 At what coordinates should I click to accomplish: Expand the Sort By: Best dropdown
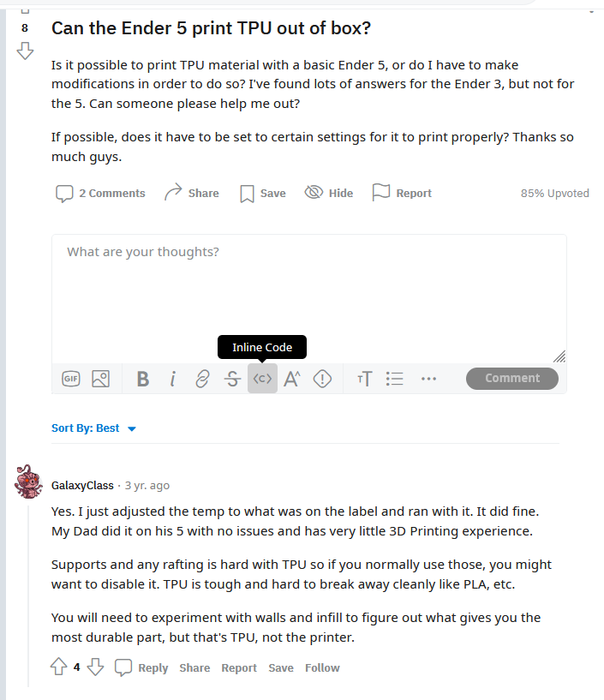(93, 428)
